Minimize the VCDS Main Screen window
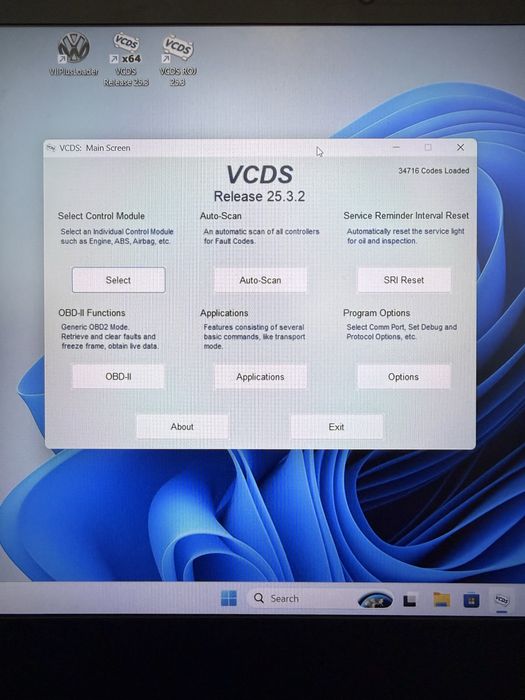 pos(396,147)
